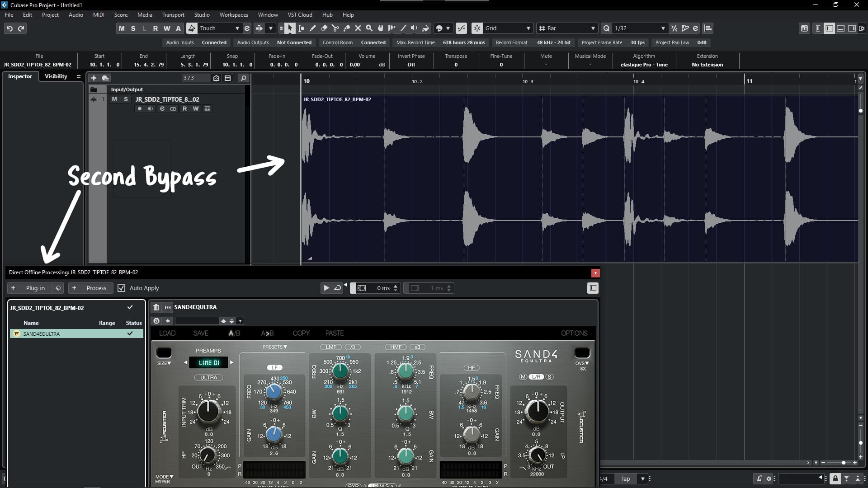This screenshot has height=488, width=868.
Task: Toggle global Write automation W in toolbar
Action: pyautogui.click(x=167, y=28)
